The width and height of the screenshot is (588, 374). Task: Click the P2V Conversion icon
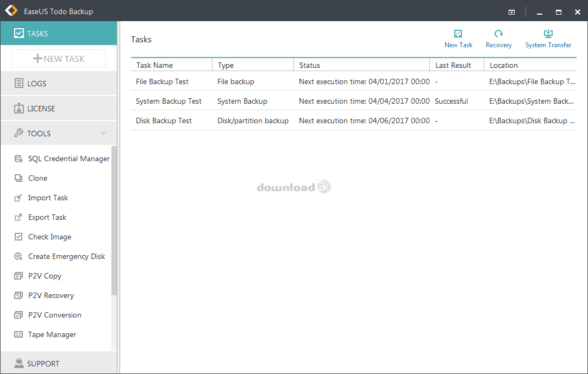[18, 315]
